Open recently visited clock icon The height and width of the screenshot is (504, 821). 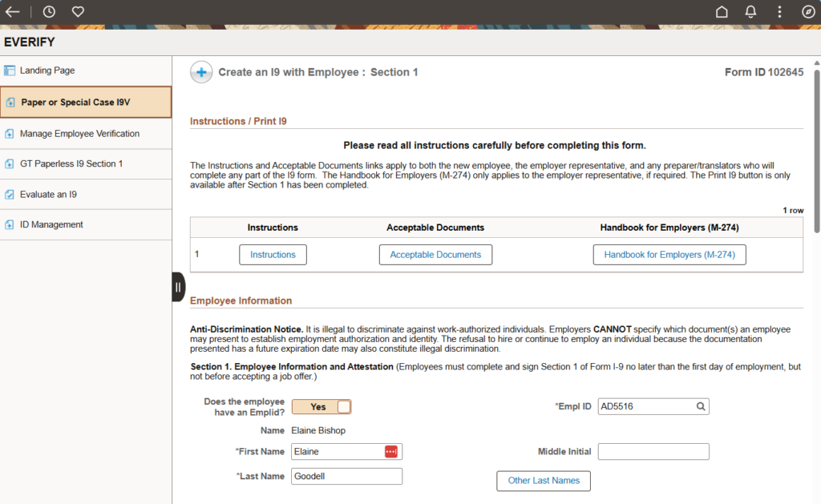[49, 12]
